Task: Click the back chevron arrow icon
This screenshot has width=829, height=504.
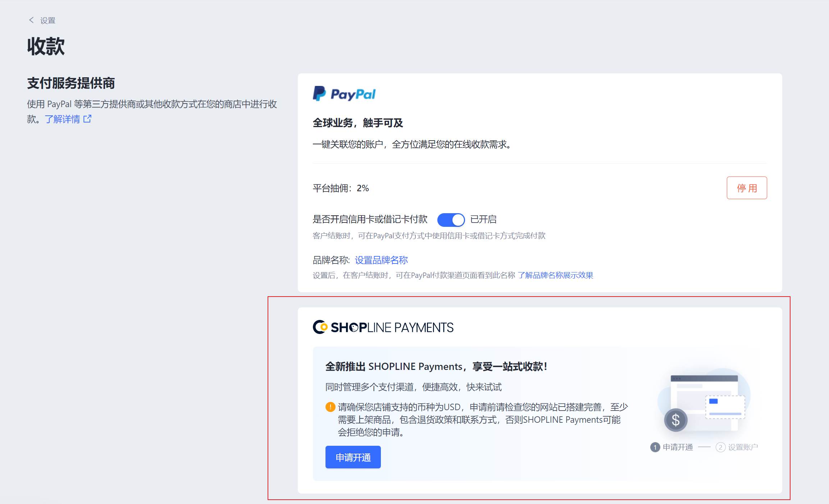Action: click(x=31, y=20)
